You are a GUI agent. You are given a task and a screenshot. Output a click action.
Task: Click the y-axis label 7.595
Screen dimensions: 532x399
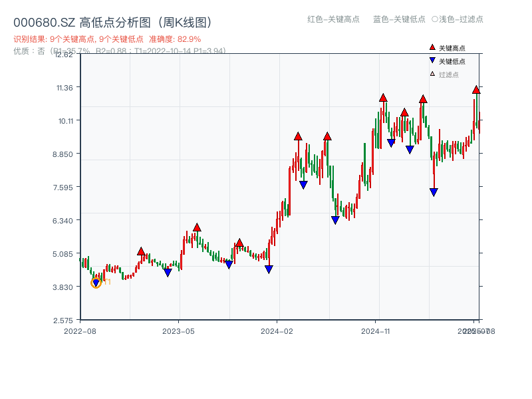pyautogui.click(x=63, y=188)
